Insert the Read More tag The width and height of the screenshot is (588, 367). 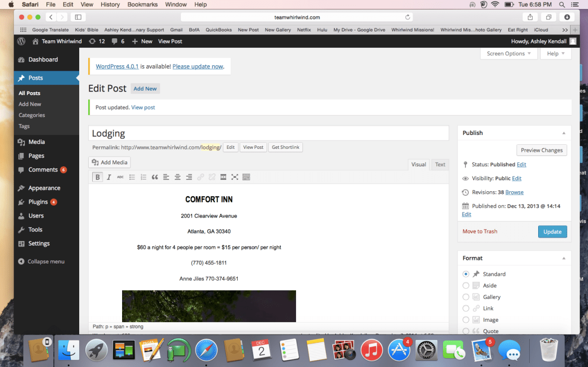click(223, 177)
